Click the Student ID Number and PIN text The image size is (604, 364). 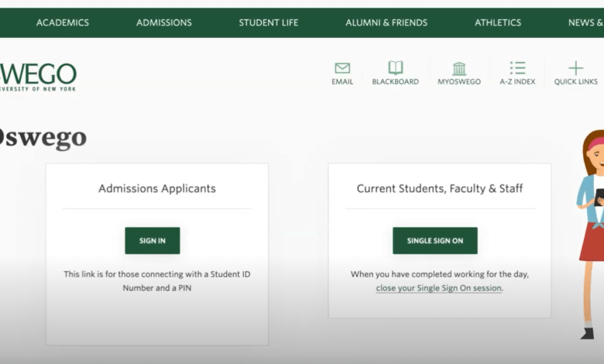pos(156,281)
